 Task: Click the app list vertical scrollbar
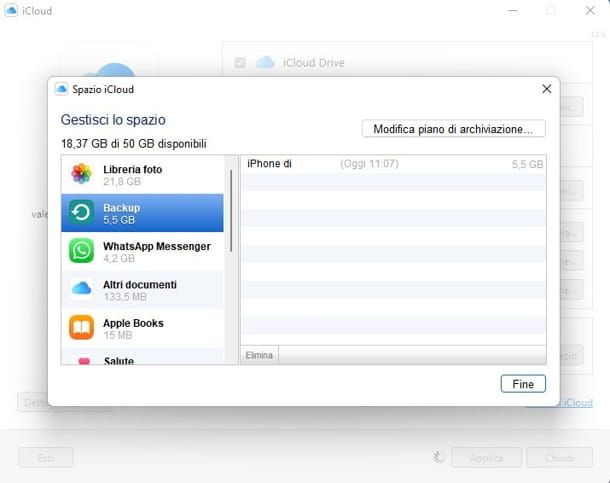231,210
